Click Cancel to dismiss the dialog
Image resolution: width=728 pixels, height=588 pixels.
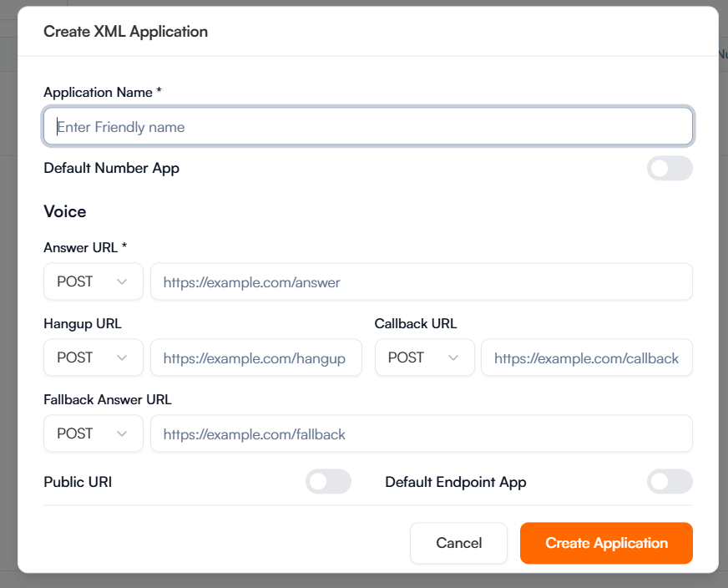point(458,543)
